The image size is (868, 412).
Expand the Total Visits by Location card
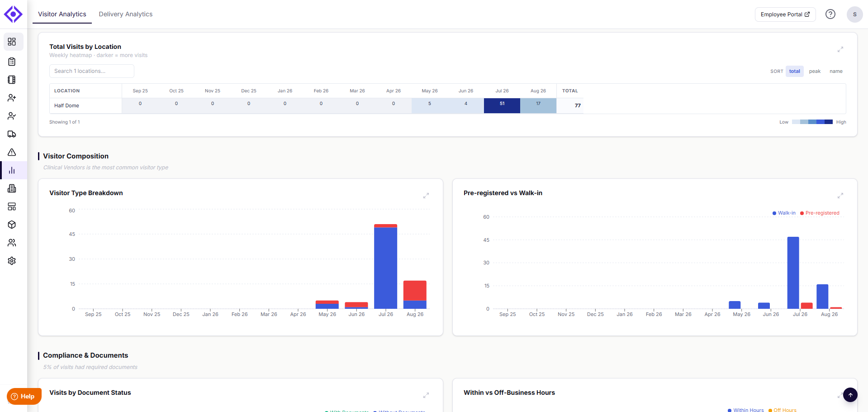click(840, 49)
